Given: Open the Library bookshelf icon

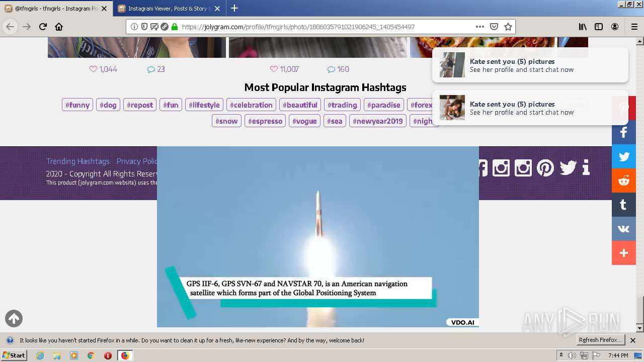Looking at the screenshot, I should [583, 27].
